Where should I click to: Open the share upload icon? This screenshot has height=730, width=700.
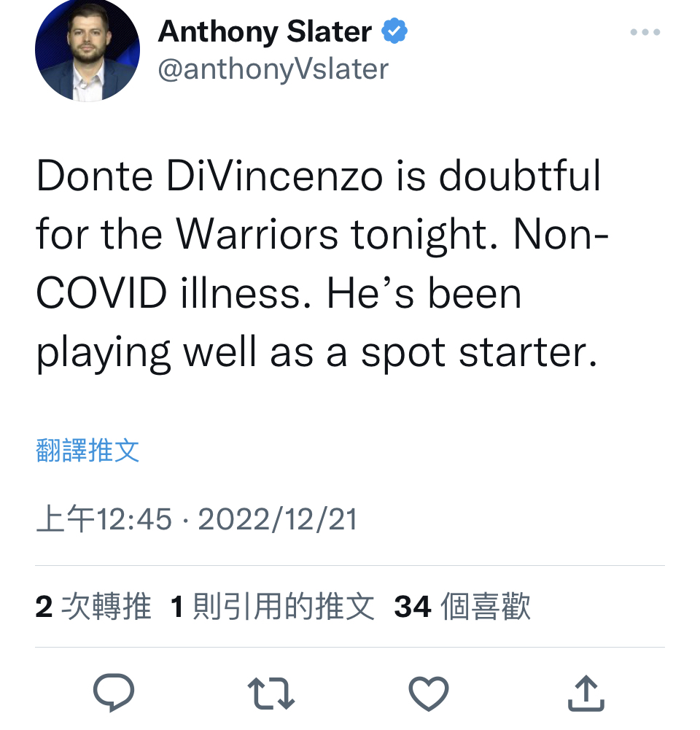(x=586, y=693)
